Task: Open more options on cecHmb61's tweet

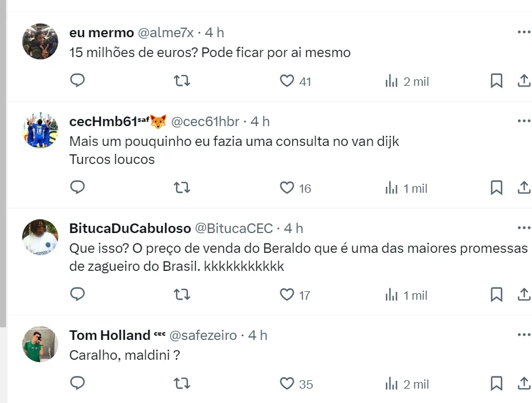Action: click(524, 121)
